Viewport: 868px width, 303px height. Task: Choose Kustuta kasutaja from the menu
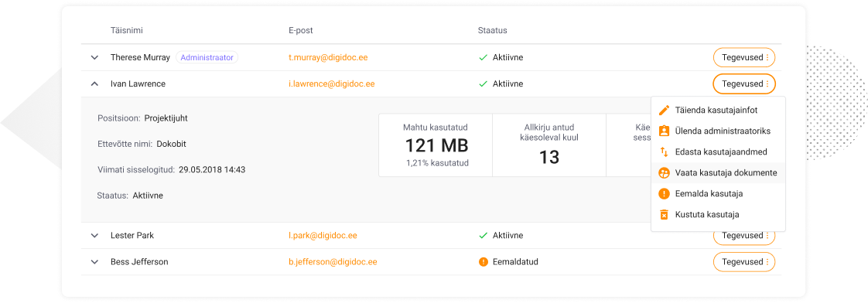pyautogui.click(x=718, y=215)
